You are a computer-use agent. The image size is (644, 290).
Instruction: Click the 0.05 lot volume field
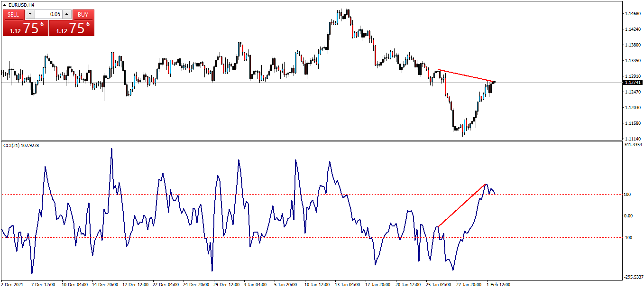pyautogui.click(x=48, y=14)
